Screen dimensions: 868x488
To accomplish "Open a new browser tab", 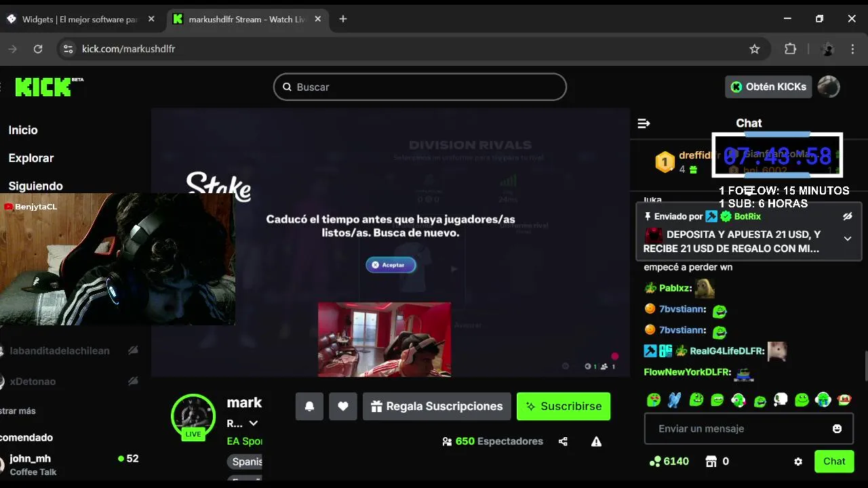I will 343,19.
